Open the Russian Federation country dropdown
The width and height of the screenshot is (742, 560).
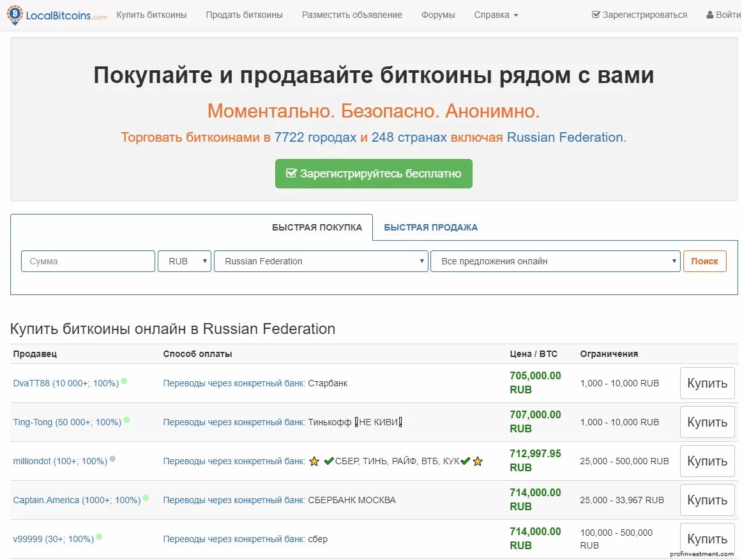pyautogui.click(x=321, y=261)
